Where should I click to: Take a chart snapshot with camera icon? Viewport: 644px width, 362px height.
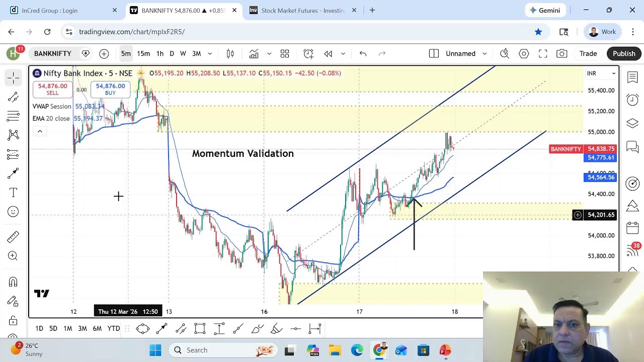pyautogui.click(x=562, y=54)
